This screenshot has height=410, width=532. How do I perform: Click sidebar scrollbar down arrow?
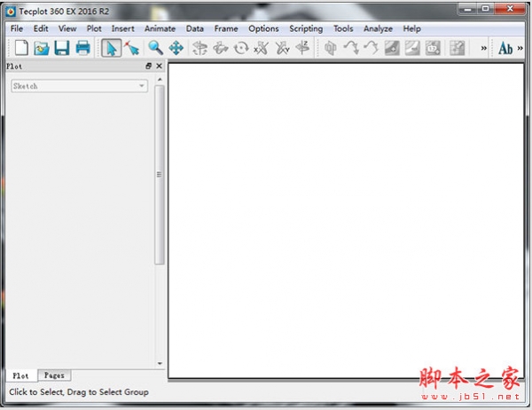pos(160,364)
